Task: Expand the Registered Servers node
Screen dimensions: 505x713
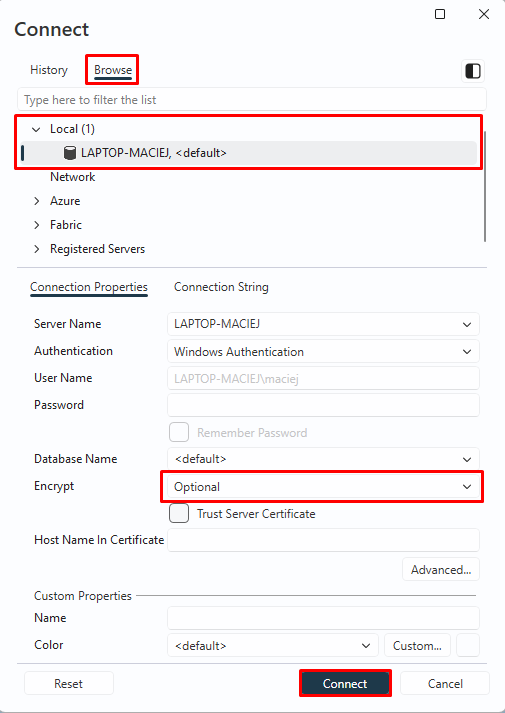Action: pos(37,249)
